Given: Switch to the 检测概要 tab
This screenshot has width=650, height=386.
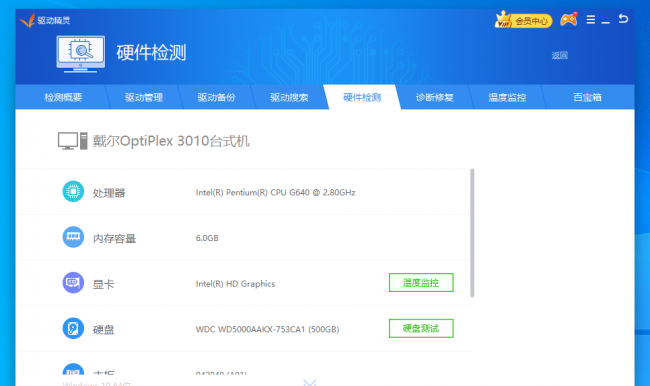Looking at the screenshot, I should [63, 97].
